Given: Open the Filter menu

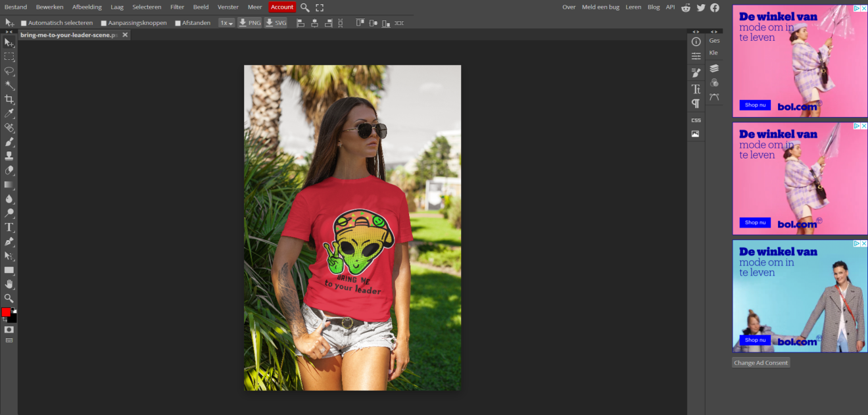Looking at the screenshot, I should click(177, 7).
